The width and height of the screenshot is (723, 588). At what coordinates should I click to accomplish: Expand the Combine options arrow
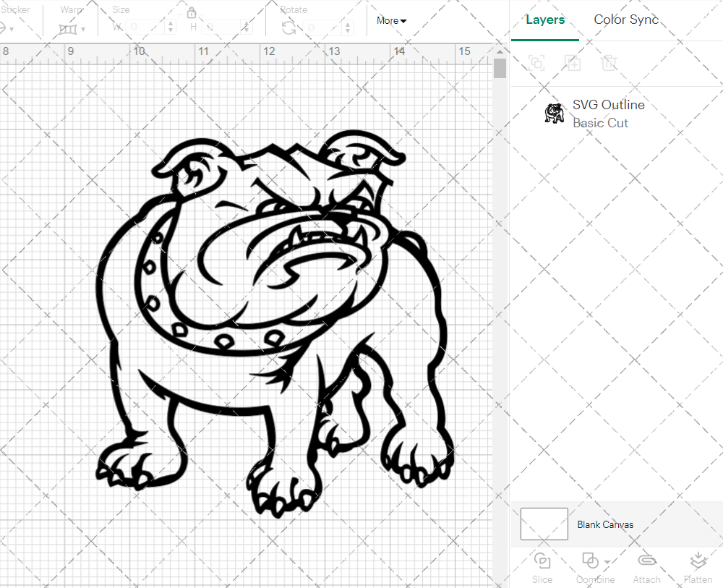click(x=606, y=561)
